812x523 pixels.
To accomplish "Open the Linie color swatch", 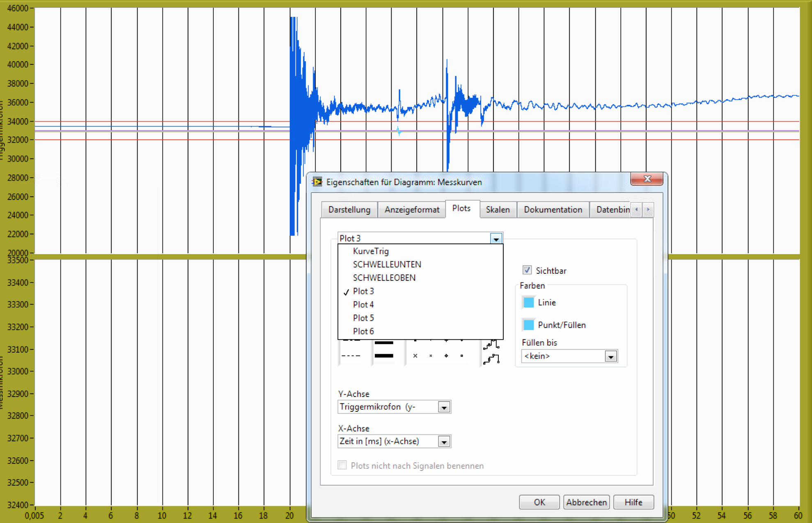I will click(529, 303).
